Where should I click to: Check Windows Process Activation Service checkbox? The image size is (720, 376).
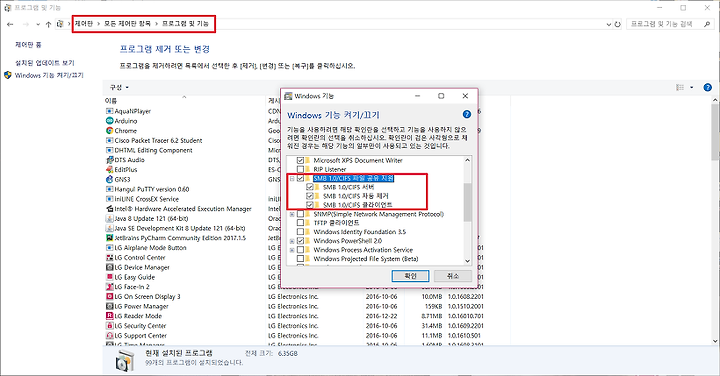coord(300,250)
